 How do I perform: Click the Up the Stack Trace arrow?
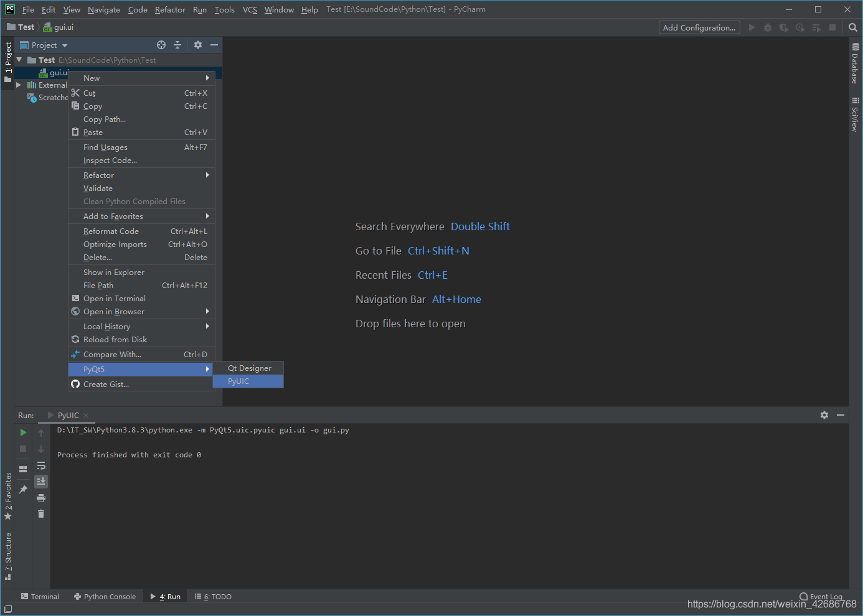(41, 432)
